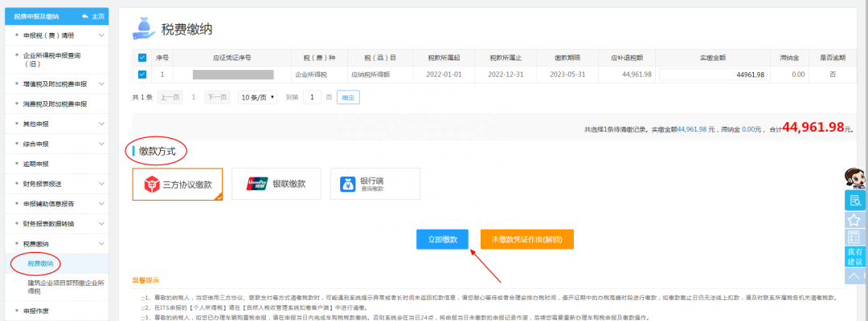
Task: Open the document search icon in right sidebar
Action: (854, 201)
